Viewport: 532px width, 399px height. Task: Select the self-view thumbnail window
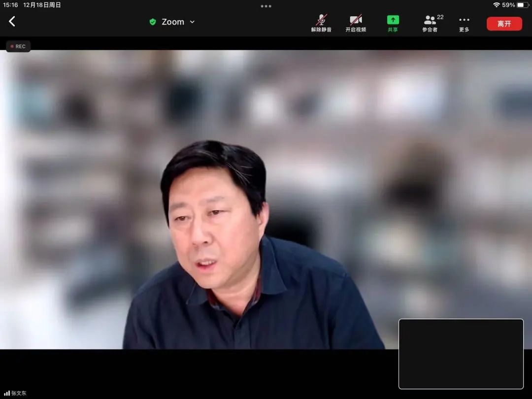pos(461,354)
